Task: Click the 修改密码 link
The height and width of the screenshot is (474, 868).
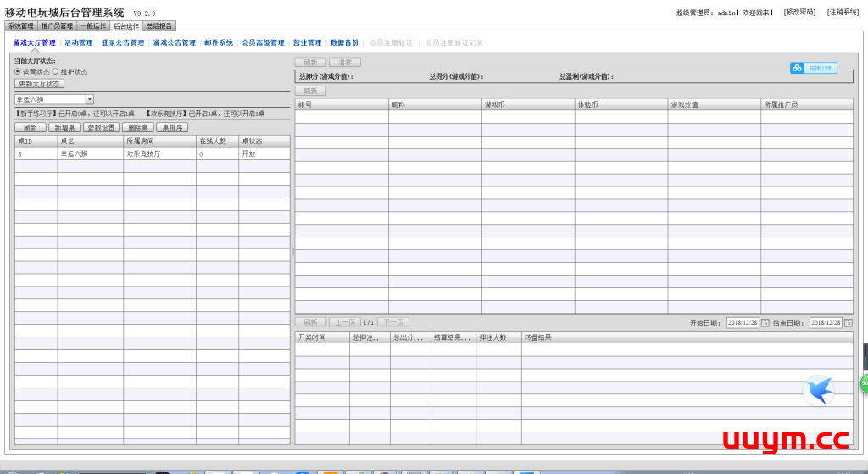Action: (x=799, y=12)
